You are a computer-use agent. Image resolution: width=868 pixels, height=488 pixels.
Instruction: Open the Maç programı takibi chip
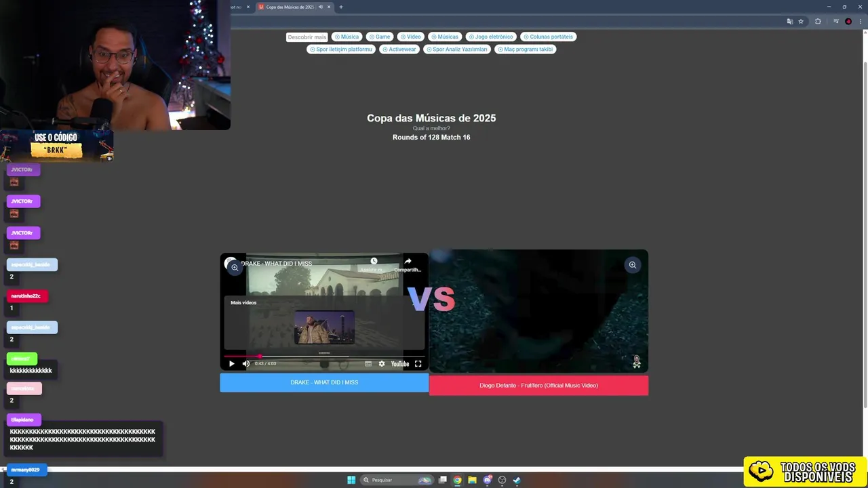click(x=525, y=49)
